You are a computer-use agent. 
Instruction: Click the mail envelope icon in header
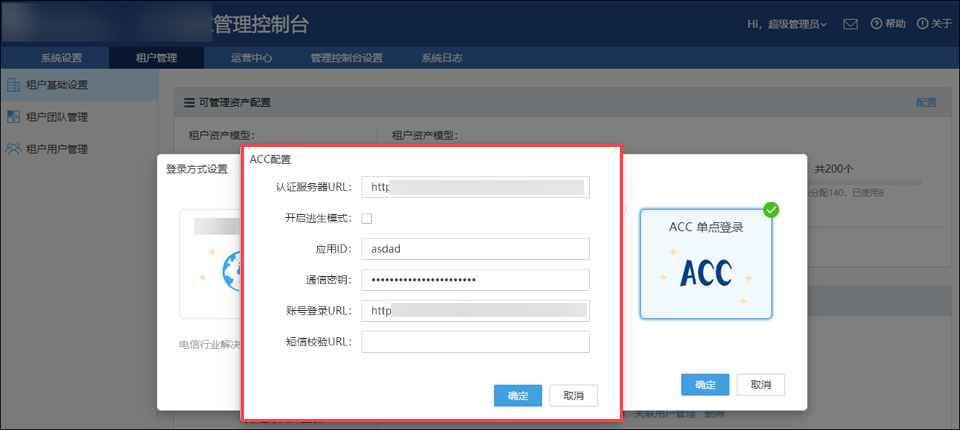click(850, 23)
